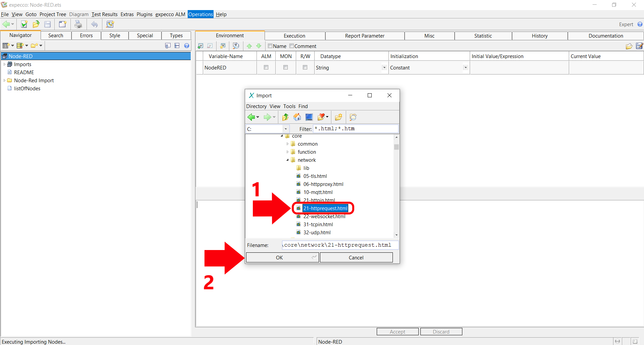Expand the common folder in file tree
The width and height of the screenshot is (644, 345).
click(x=287, y=144)
